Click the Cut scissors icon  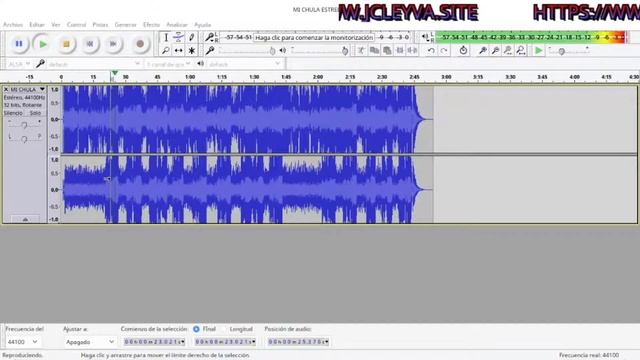point(361,51)
